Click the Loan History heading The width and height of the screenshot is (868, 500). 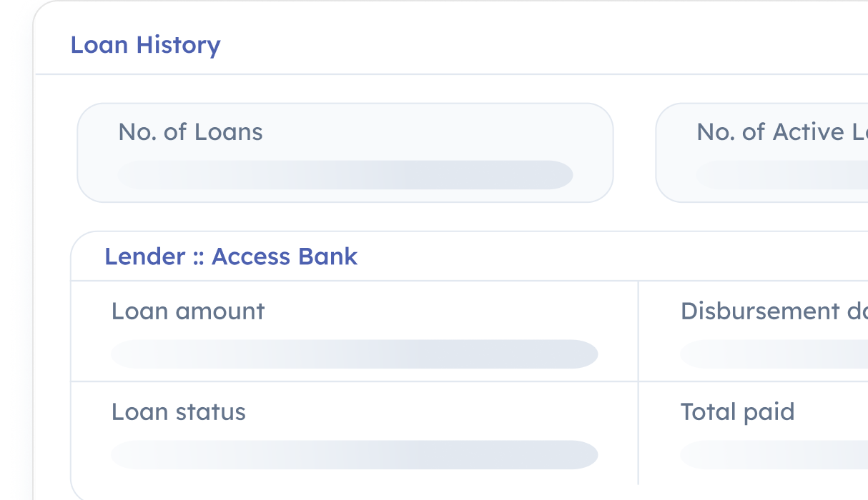tap(145, 45)
